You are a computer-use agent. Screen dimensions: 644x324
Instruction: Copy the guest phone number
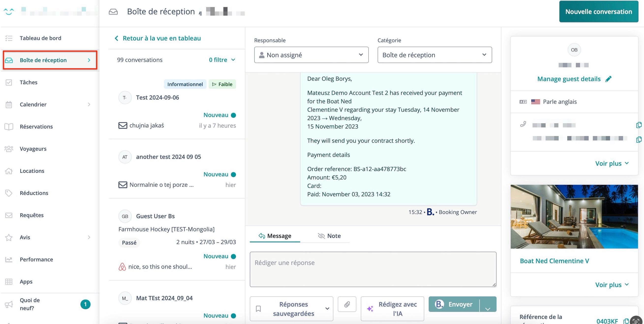click(639, 125)
